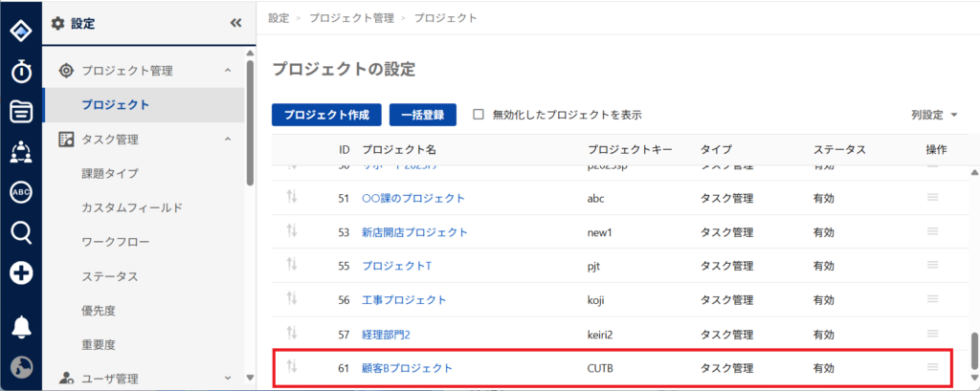The width and height of the screenshot is (980, 391).
Task: Collapse the プロジェクト管理 section
Action: pyautogui.click(x=227, y=71)
